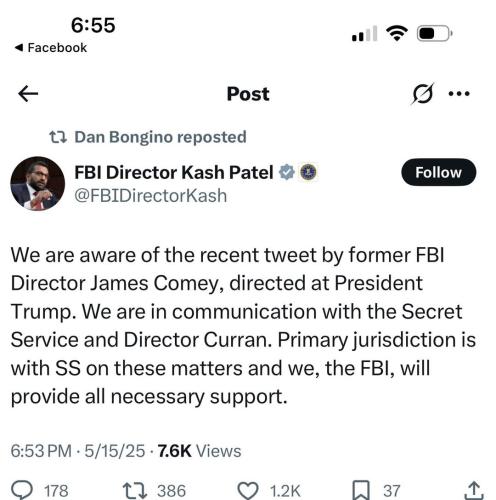Tap the 7.6K Views count
This screenshot has height=500, width=496.
pyautogui.click(x=199, y=451)
